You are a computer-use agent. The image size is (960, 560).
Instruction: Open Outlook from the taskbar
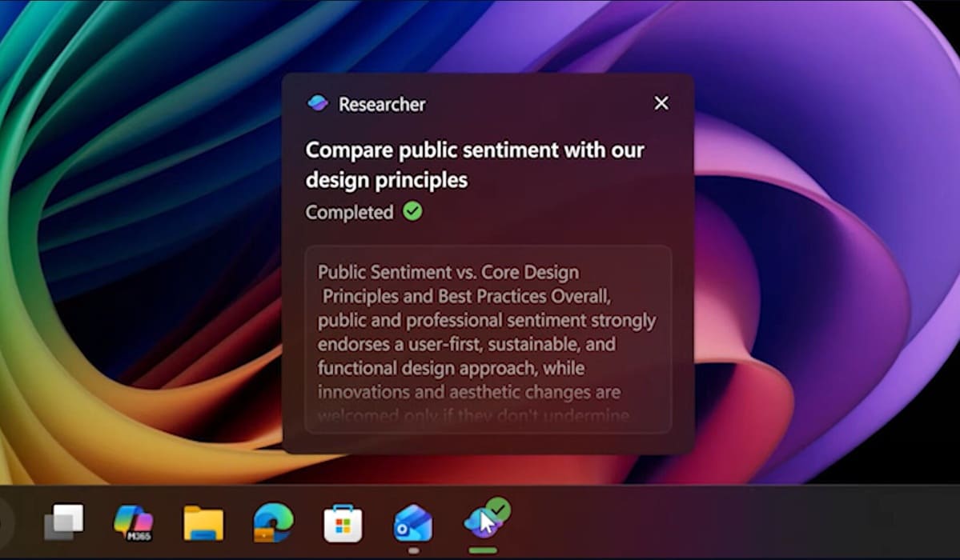[413, 524]
